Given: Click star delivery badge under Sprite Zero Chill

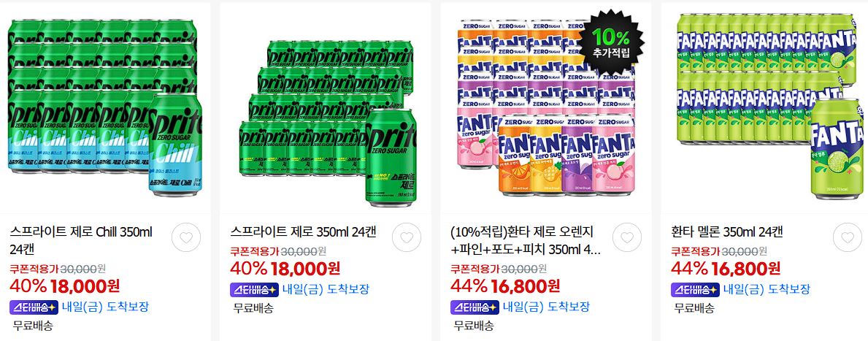Looking at the screenshot, I should pos(34,307).
